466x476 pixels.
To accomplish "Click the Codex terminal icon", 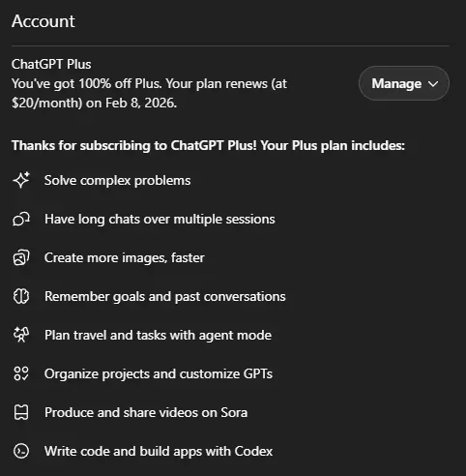I will coord(21,451).
